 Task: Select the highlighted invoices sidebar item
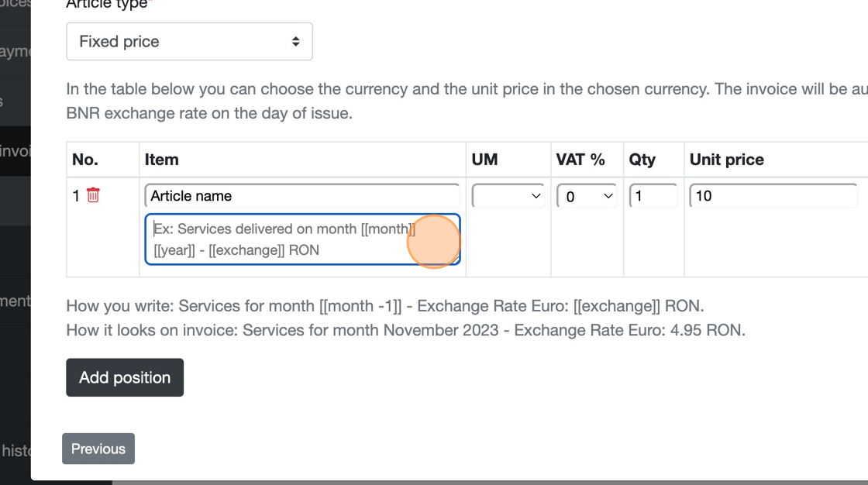coord(15,150)
